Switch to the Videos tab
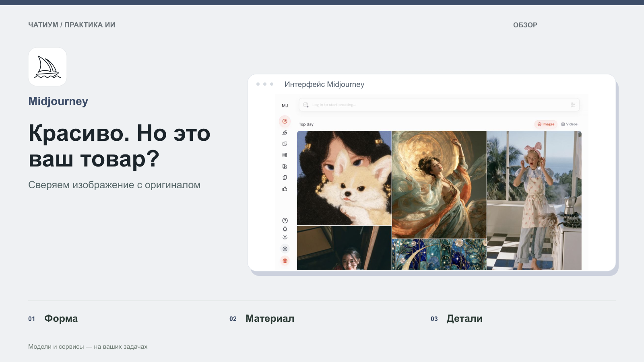Image resolution: width=644 pixels, height=362 pixels. click(570, 124)
